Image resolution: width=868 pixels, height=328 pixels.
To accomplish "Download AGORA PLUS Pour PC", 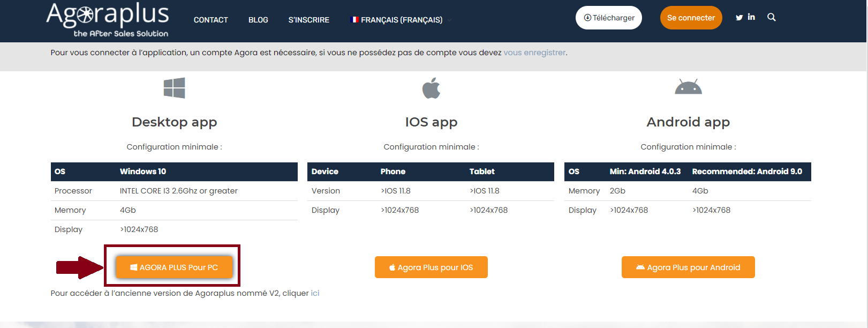I will [174, 267].
